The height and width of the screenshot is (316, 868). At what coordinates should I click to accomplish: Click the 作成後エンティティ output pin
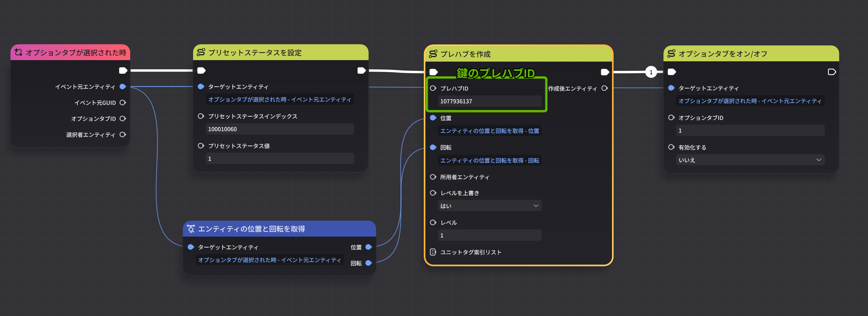(605, 88)
